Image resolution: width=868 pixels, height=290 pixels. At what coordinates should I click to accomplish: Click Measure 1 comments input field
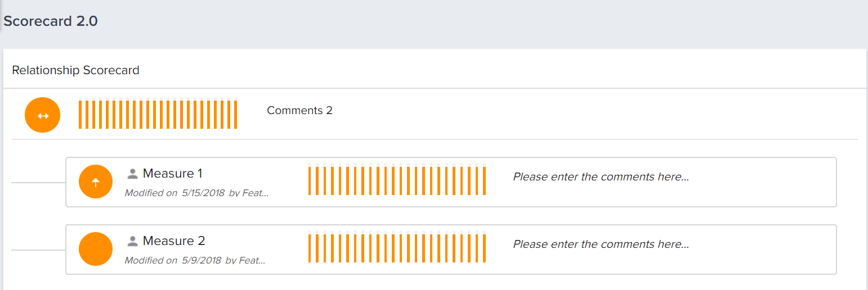670,177
